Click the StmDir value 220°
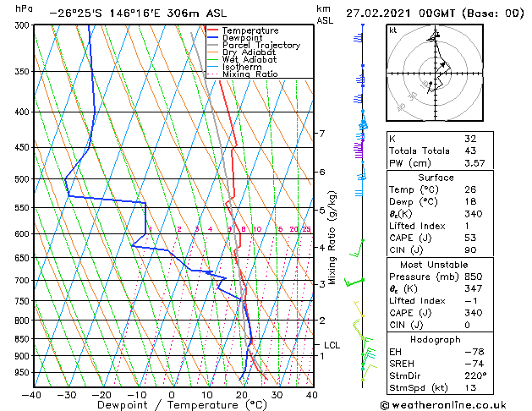This screenshot has width=532, height=411. tap(475, 375)
